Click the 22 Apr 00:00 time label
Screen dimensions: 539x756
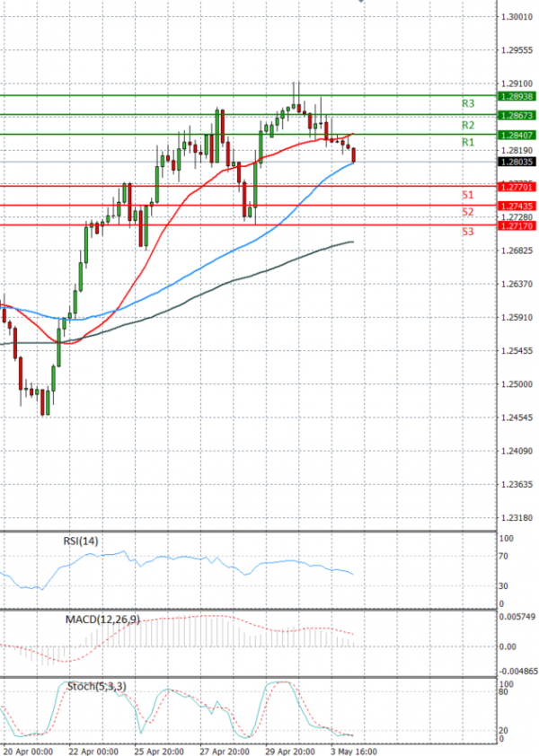click(93, 752)
